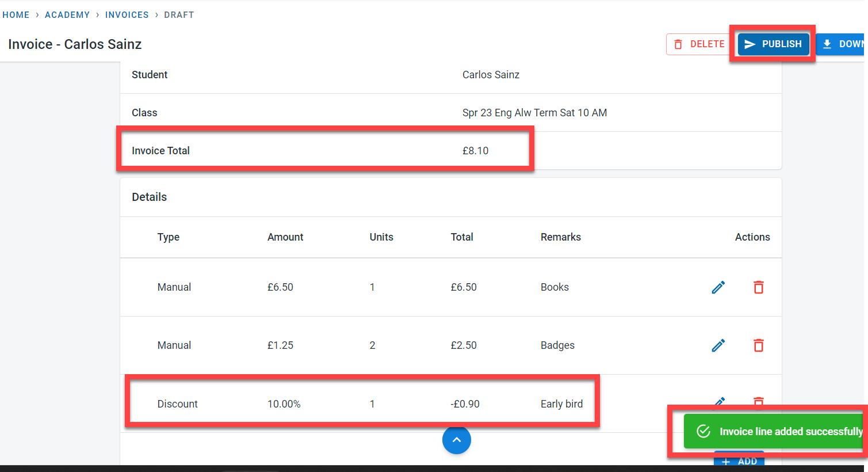Click the Amount column header
Viewport: 868px width, 472px height.
[x=285, y=237]
